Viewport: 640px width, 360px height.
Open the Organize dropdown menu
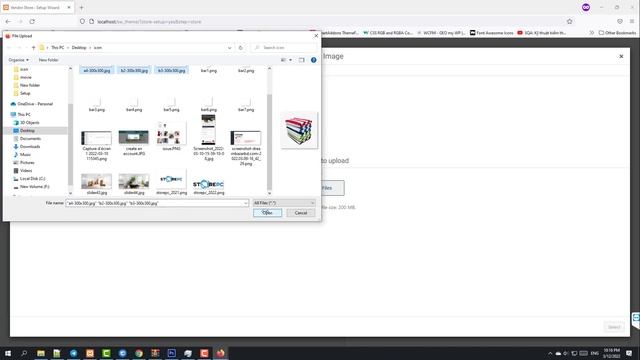tap(18, 60)
